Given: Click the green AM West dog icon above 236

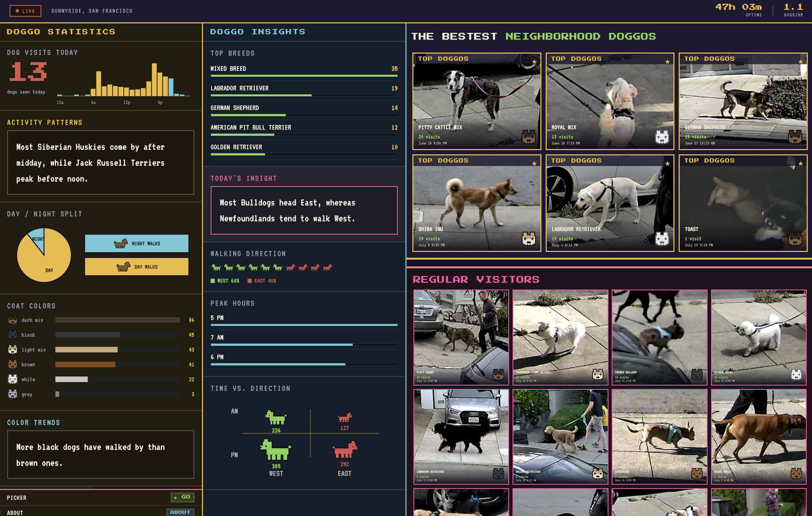Looking at the screenshot, I should 276,418.
